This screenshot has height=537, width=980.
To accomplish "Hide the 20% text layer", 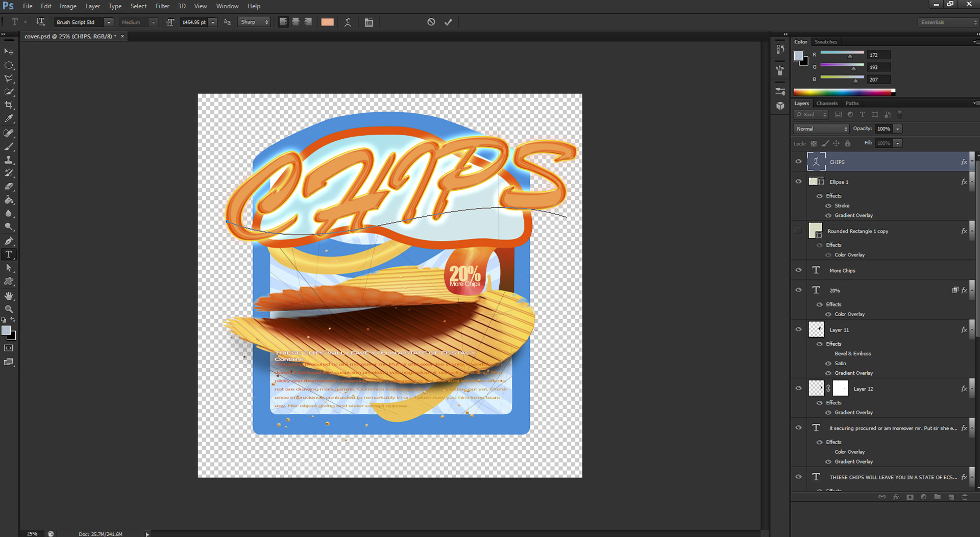I will pyautogui.click(x=798, y=290).
